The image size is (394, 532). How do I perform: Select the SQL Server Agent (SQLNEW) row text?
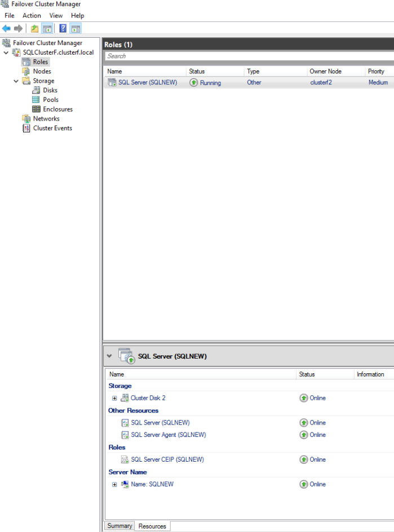(x=169, y=435)
